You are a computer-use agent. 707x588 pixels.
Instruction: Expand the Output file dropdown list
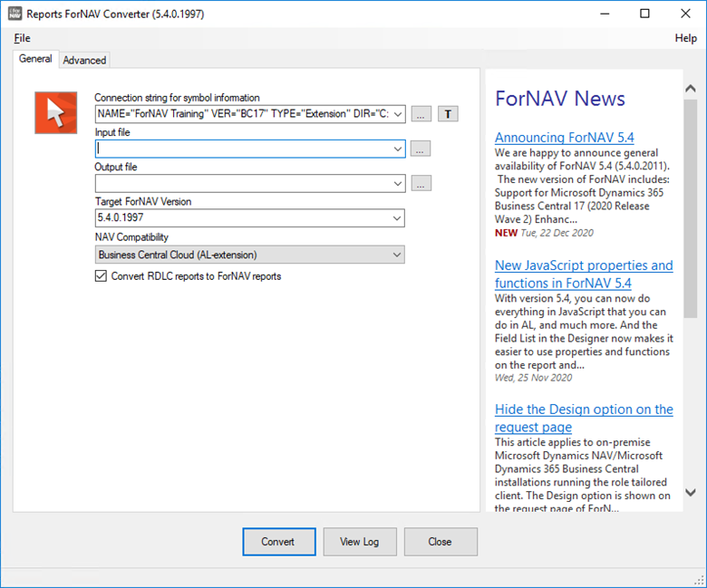(x=397, y=184)
